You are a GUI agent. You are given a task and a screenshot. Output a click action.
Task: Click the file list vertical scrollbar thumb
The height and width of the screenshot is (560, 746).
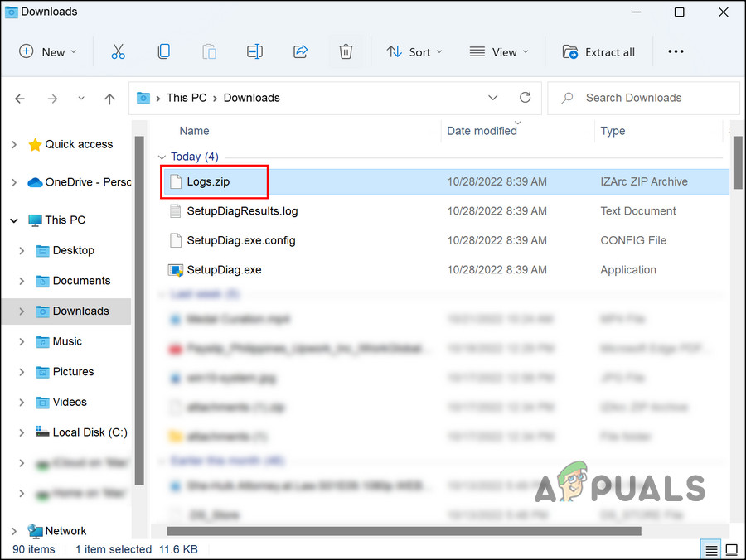(738, 162)
